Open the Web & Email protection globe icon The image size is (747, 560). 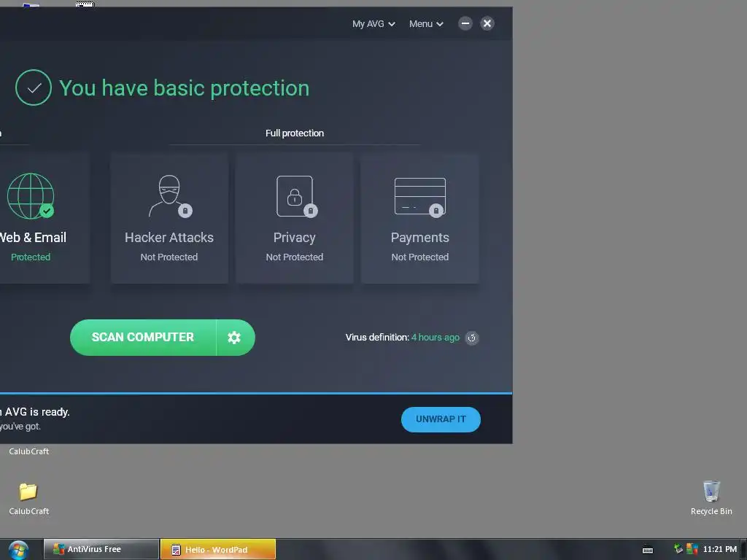coord(31,195)
